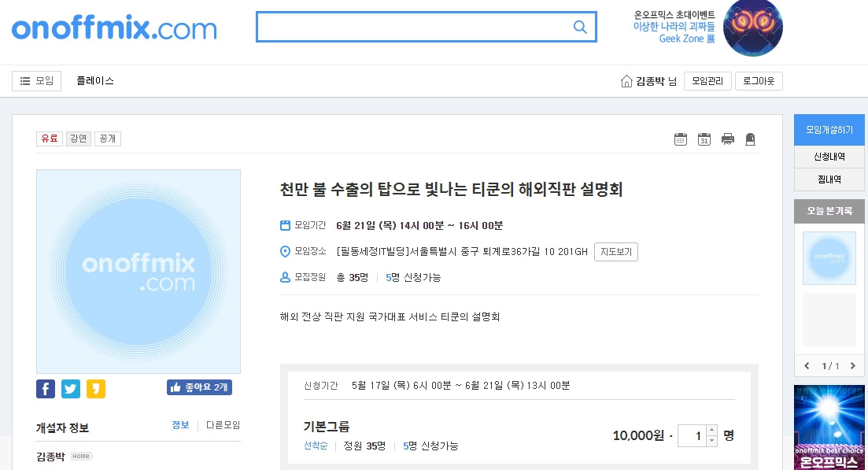The image size is (868, 470).
Task: Decrease the participant count stepper
Action: pyautogui.click(x=712, y=441)
